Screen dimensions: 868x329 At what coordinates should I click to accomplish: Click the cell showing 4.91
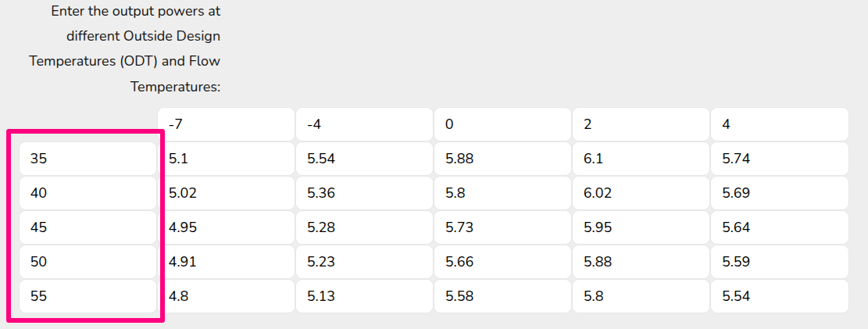click(x=226, y=262)
